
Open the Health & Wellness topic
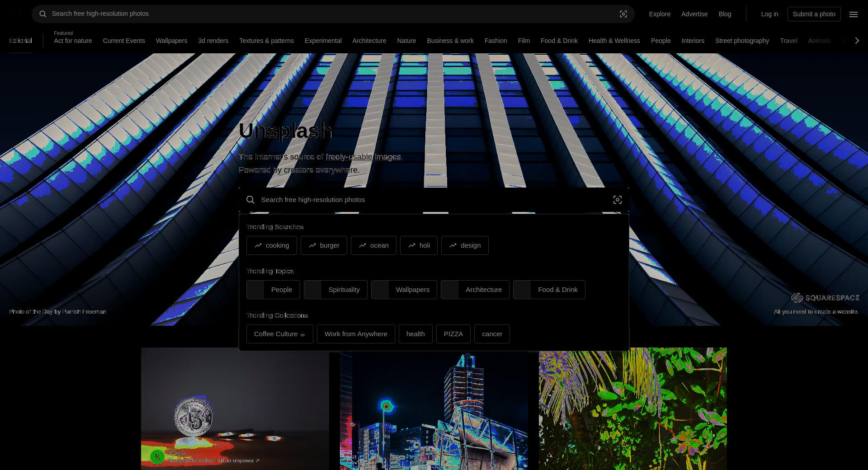[614, 41]
